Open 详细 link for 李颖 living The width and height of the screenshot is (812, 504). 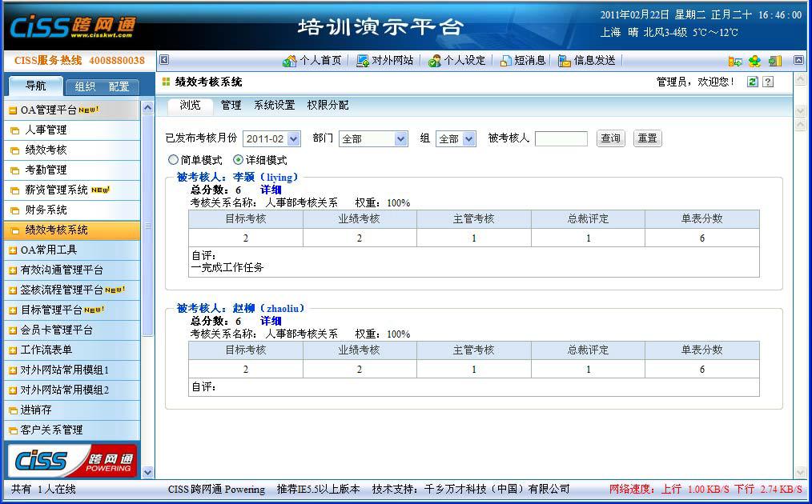click(x=270, y=190)
